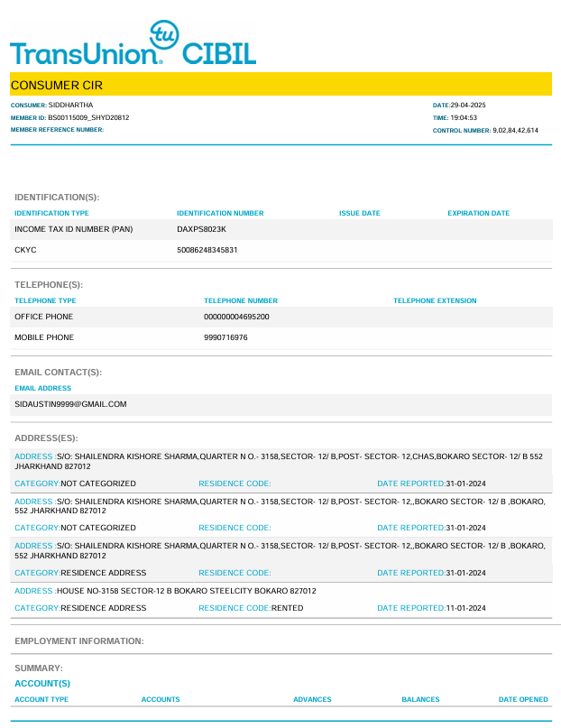Click the ACCOUNT TYPE column header
Screen dimensions: 561x728
tap(41, 699)
